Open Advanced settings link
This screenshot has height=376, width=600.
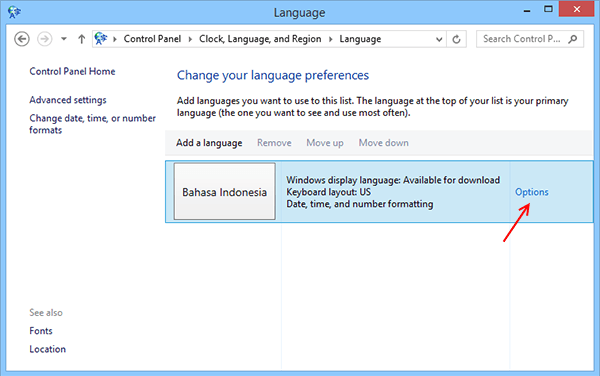coord(68,100)
